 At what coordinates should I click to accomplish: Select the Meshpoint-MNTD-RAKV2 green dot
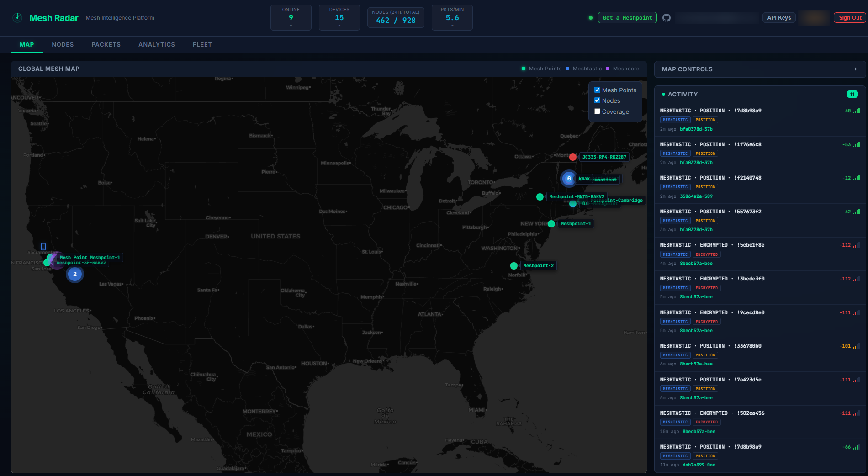tap(540, 197)
